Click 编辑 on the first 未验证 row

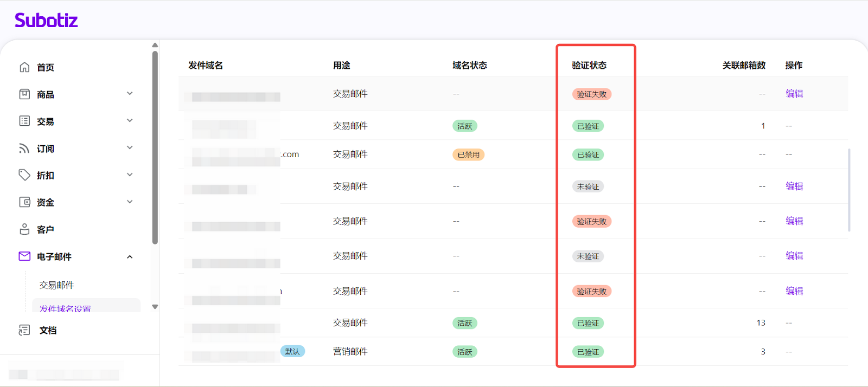click(794, 186)
